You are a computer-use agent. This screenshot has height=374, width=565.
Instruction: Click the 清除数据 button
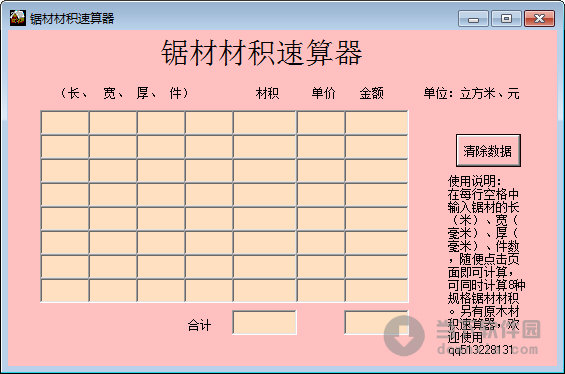point(488,151)
